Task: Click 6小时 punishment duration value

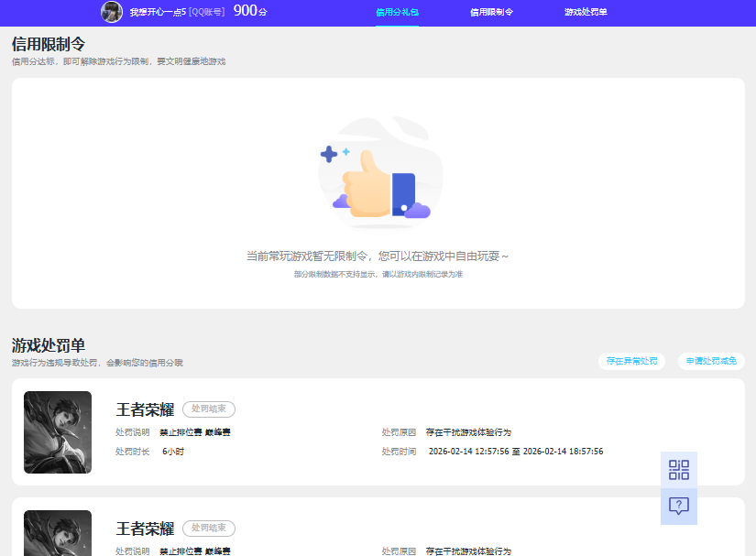Action: click(x=173, y=452)
